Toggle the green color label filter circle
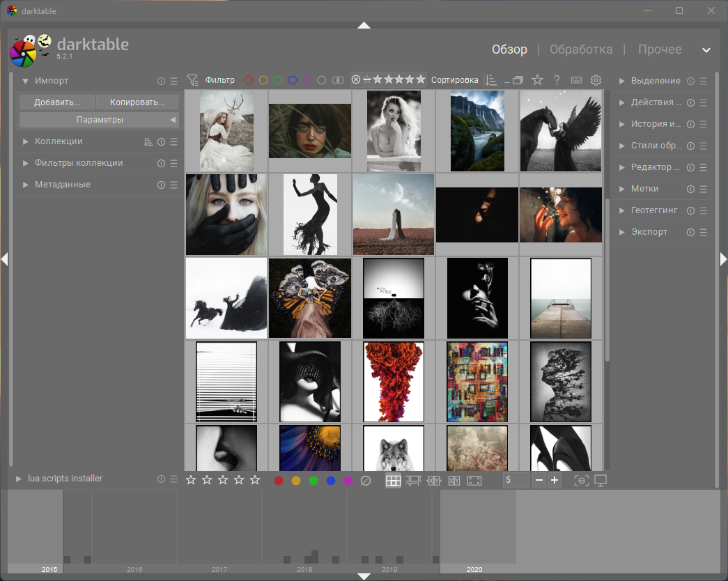The width and height of the screenshot is (728, 581). coord(278,80)
